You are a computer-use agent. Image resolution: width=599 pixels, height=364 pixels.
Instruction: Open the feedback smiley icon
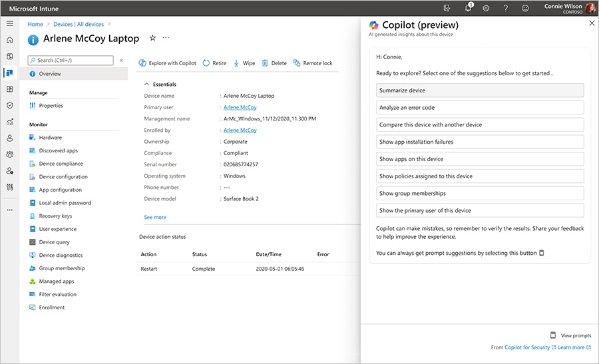(x=525, y=9)
